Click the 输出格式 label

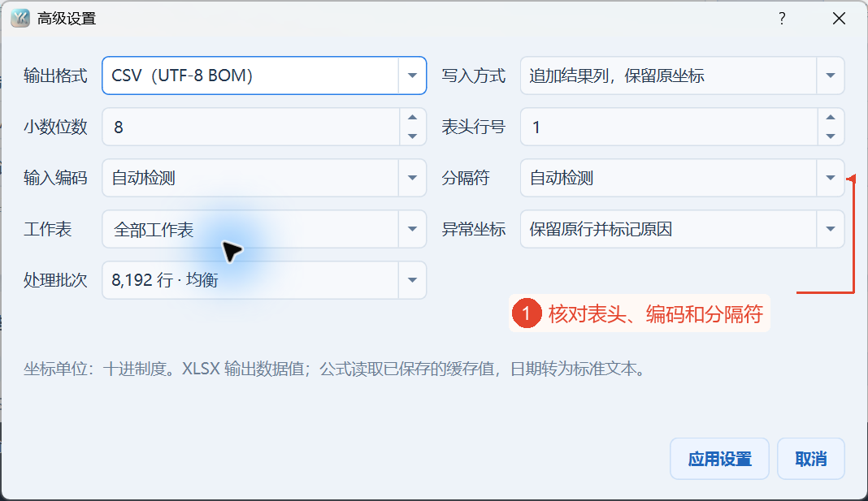click(x=55, y=76)
